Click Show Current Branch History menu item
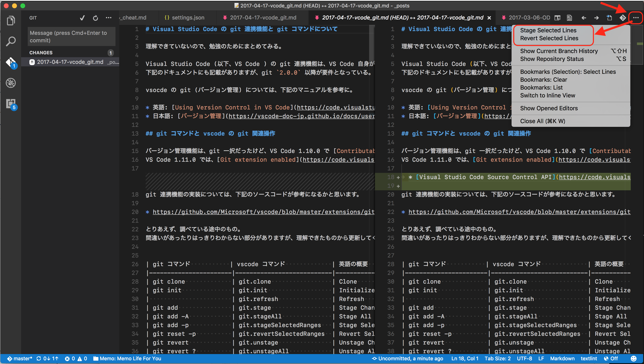The height and width of the screenshot is (364, 644). point(559,51)
